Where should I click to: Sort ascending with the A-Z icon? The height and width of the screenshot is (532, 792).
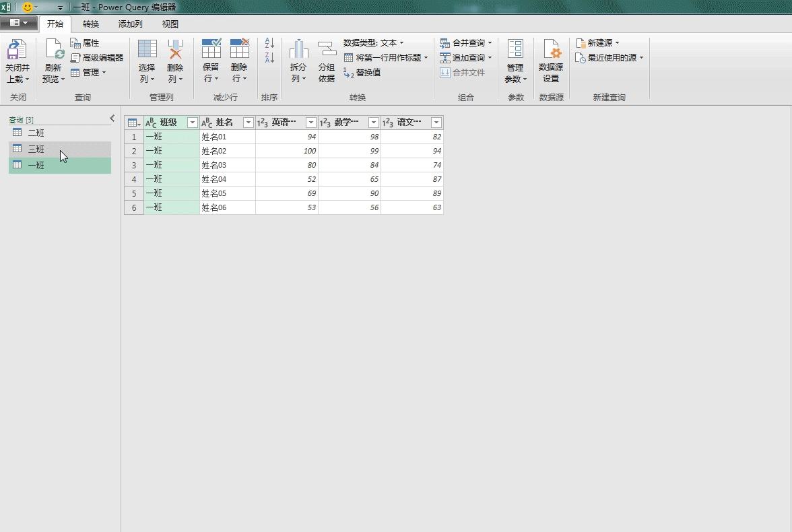click(x=269, y=43)
